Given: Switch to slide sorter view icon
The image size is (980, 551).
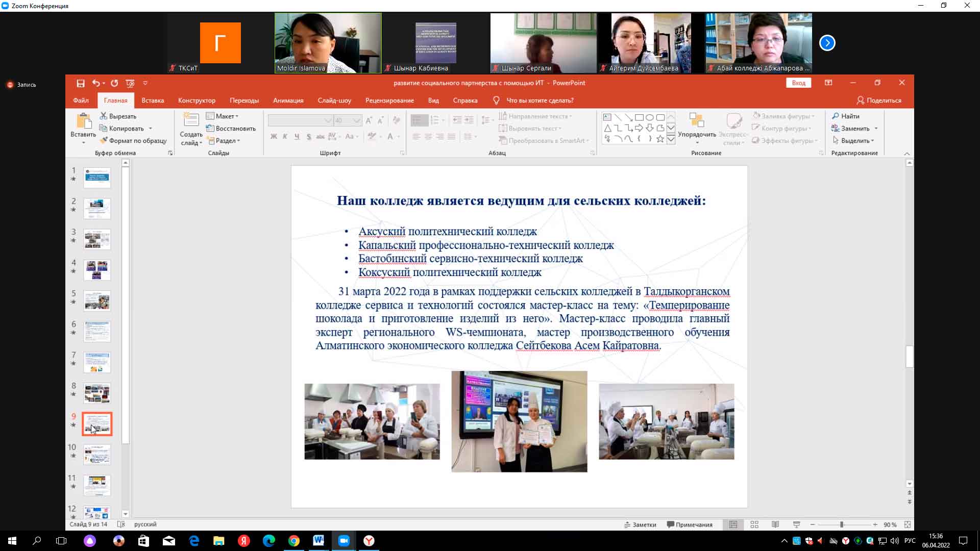Looking at the screenshot, I should [754, 524].
